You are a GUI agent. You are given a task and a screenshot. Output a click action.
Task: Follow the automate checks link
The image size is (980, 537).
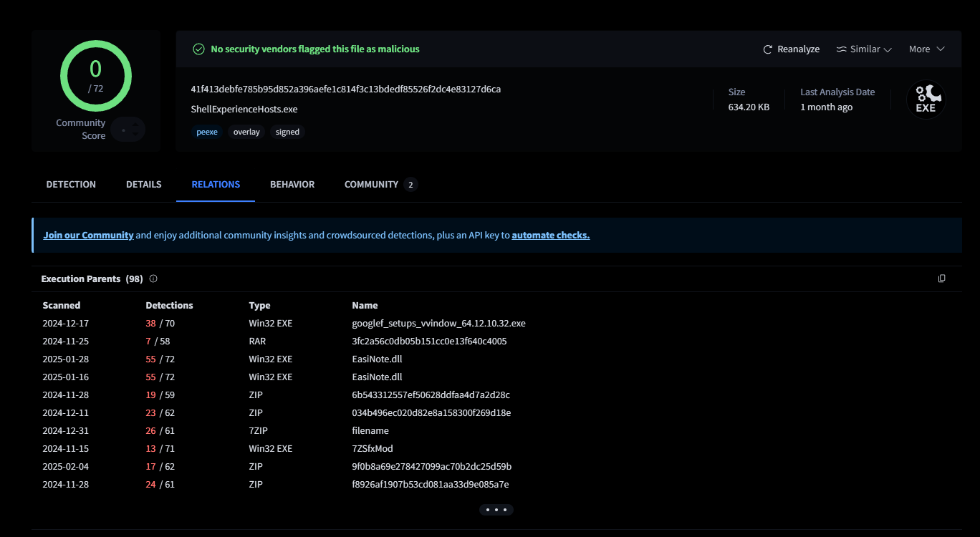pyautogui.click(x=551, y=235)
